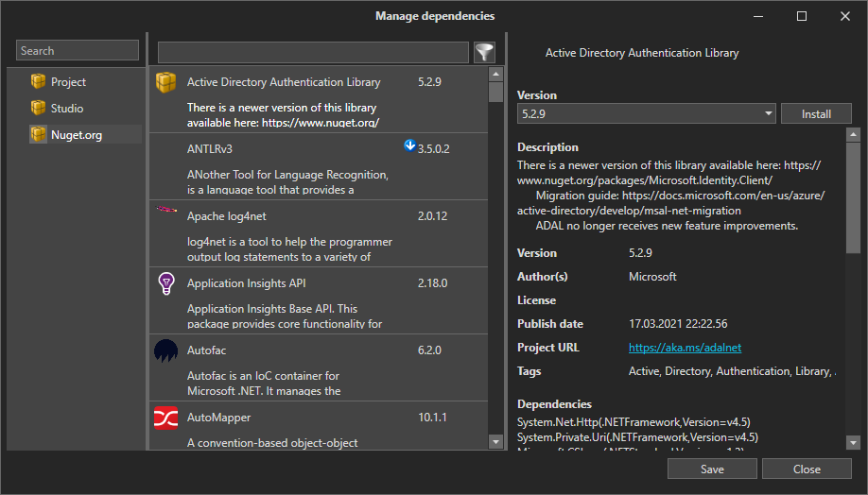Select the Apache log4net package row
868x495 pixels.
tap(319, 233)
